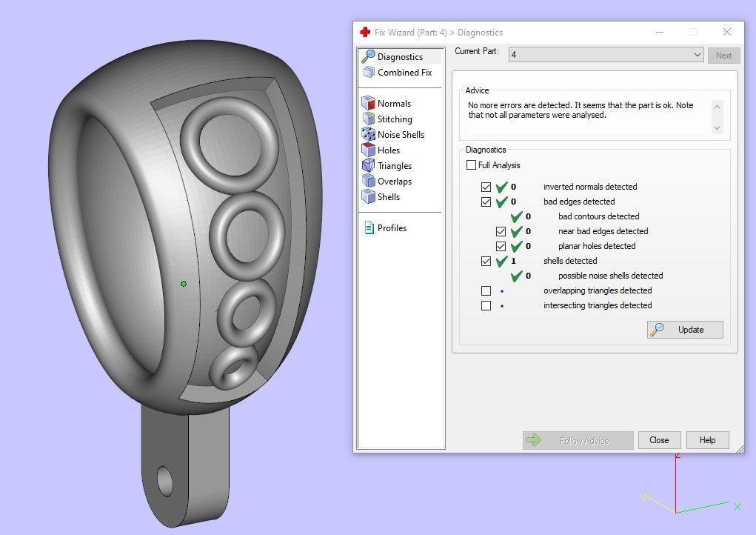Click the Noise Shells icon
The height and width of the screenshot is (535, 756).
coord(368,134)
